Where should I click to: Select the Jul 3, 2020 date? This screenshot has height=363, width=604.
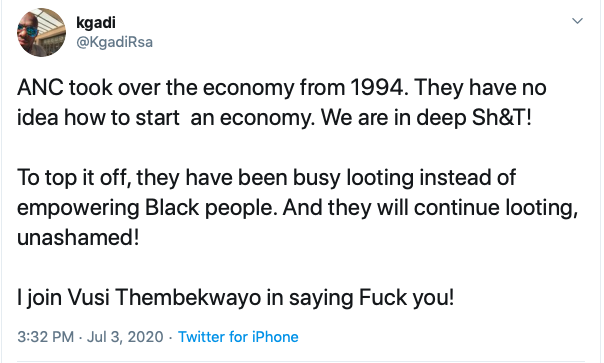pos(125,337)
